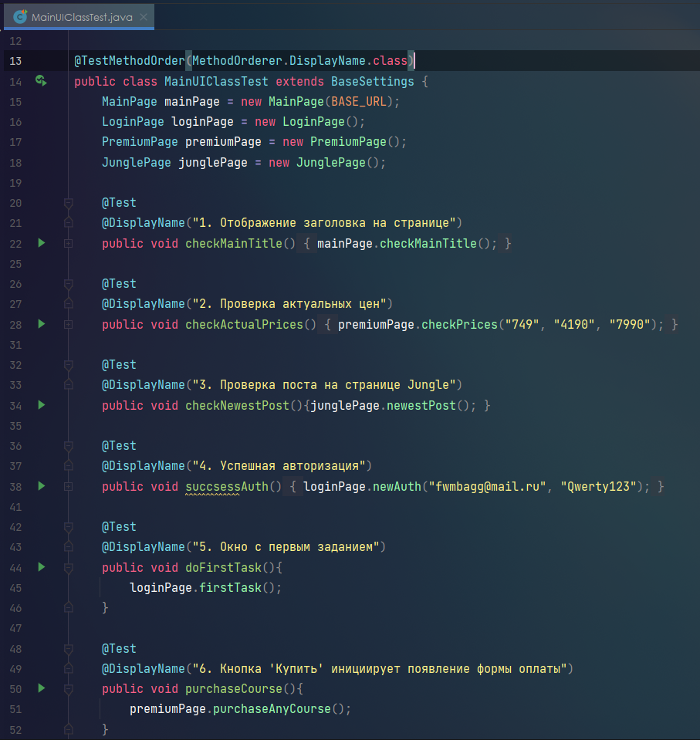
Task: Run the succsessAuth test
Action: [x=41, y=486]
